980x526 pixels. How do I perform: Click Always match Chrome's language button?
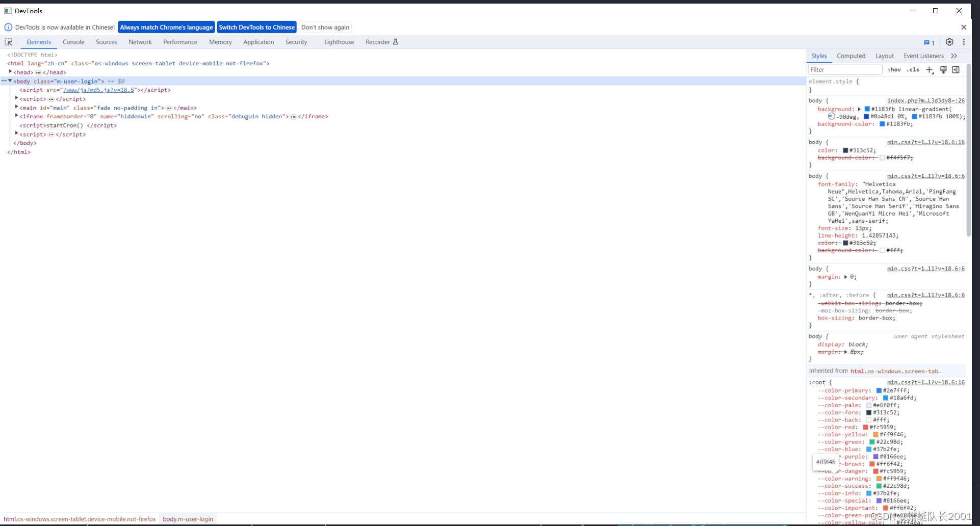166,28
